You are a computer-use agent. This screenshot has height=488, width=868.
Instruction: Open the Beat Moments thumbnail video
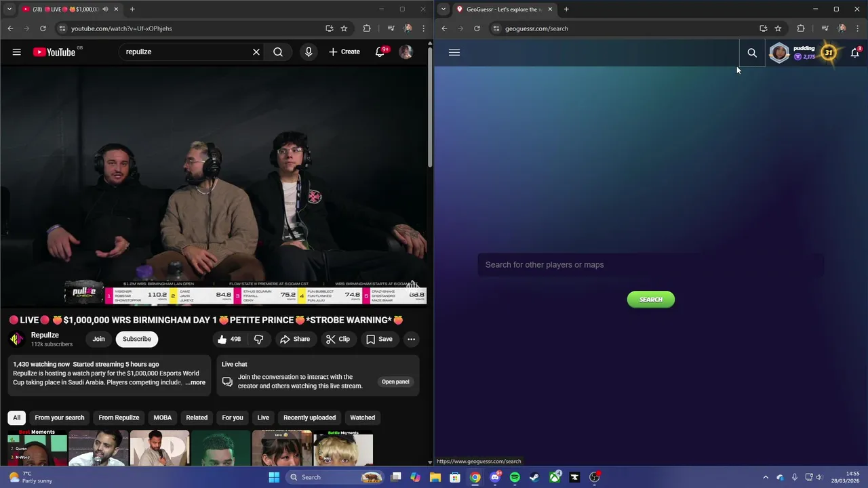click(x=37, y=447)
